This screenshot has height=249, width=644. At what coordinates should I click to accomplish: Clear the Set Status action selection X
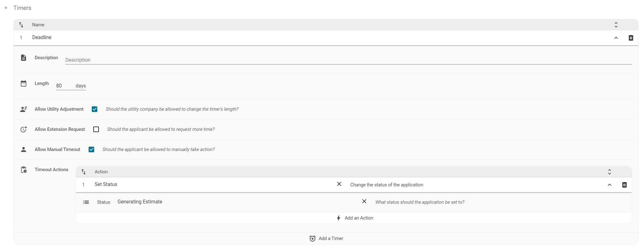[339, 184]
